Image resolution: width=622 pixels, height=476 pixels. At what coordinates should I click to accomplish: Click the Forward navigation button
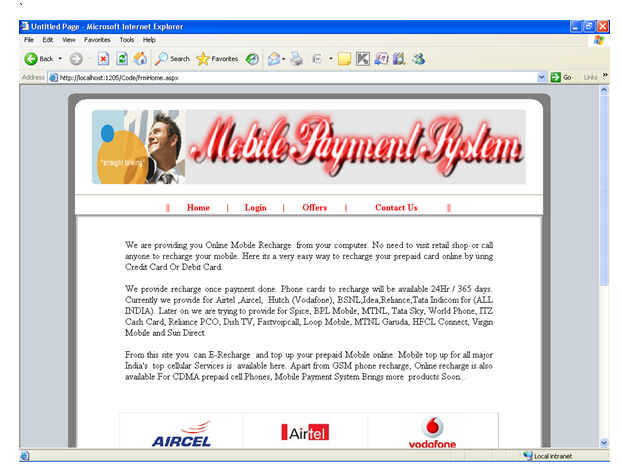click(76, 59)
